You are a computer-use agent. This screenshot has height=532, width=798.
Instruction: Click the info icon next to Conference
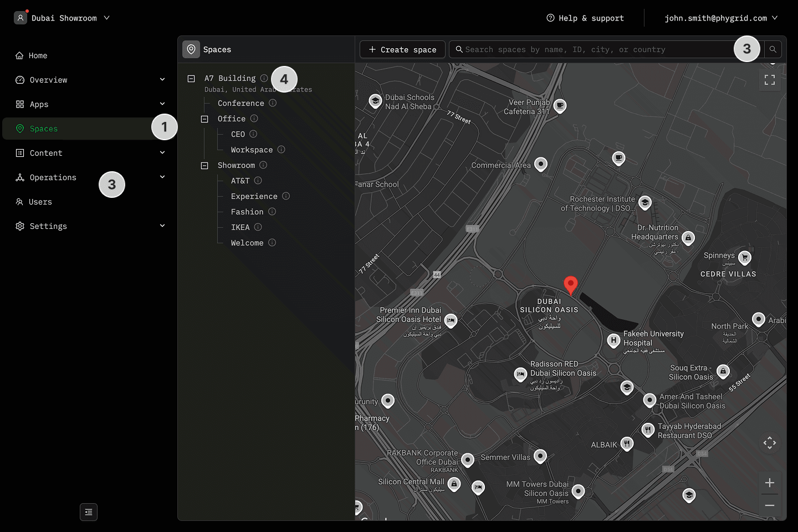[x=273, y=103]
